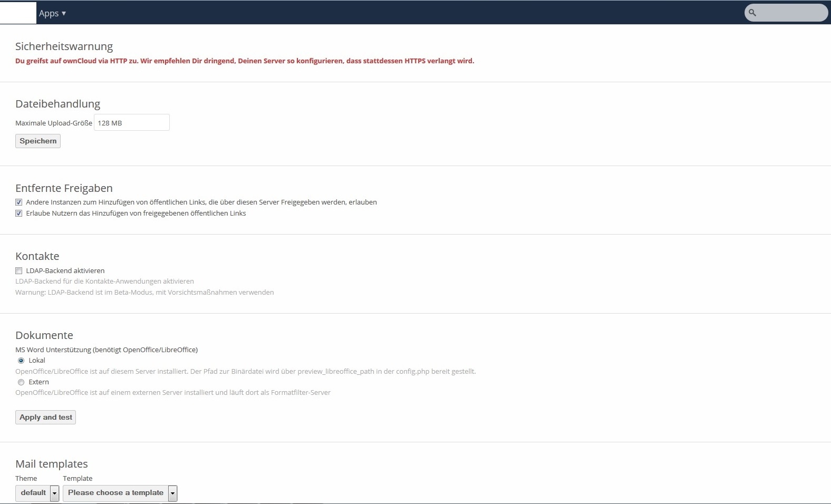
Task: Open the Theme default dropdown
Action: 37,493
